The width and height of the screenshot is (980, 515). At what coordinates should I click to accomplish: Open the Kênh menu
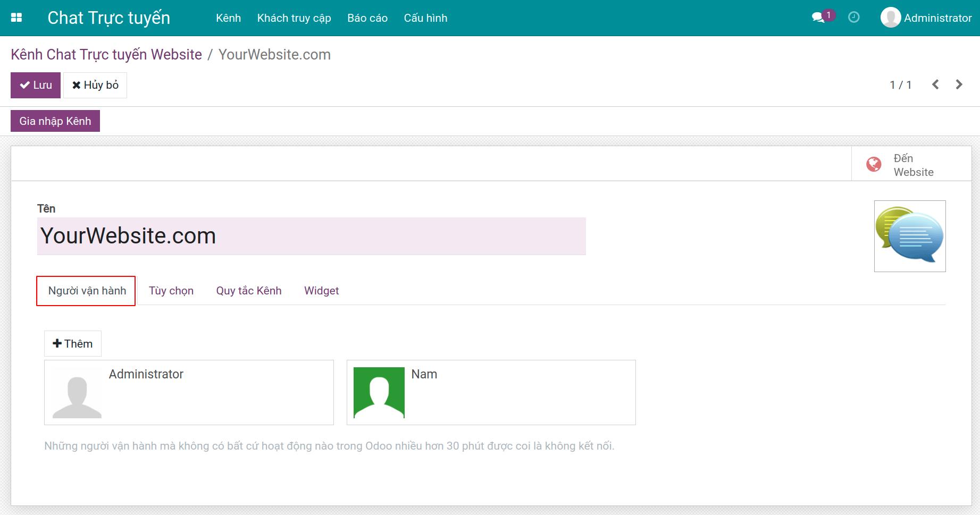point(228,18)
